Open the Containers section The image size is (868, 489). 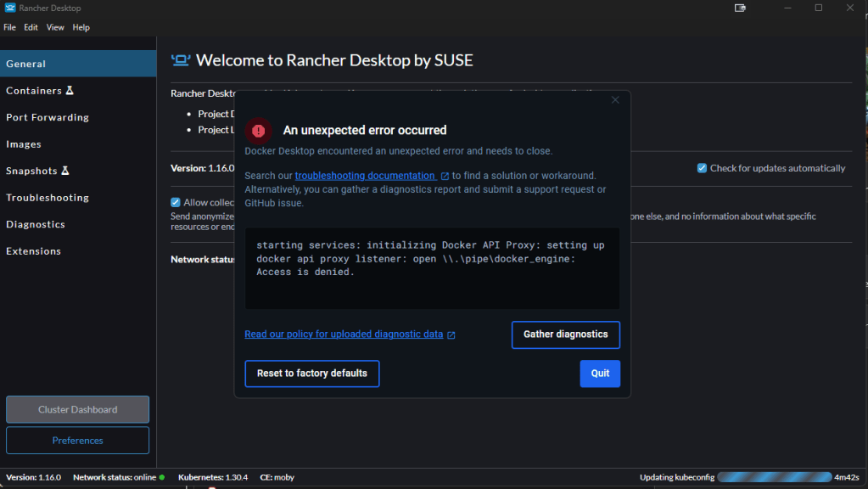coord(78,90)
